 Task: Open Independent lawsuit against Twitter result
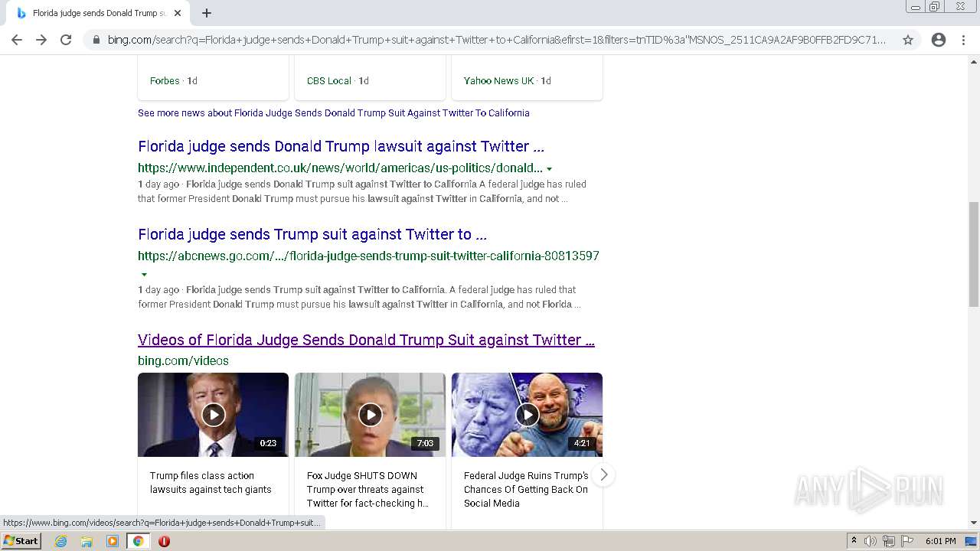click(341, 146)
